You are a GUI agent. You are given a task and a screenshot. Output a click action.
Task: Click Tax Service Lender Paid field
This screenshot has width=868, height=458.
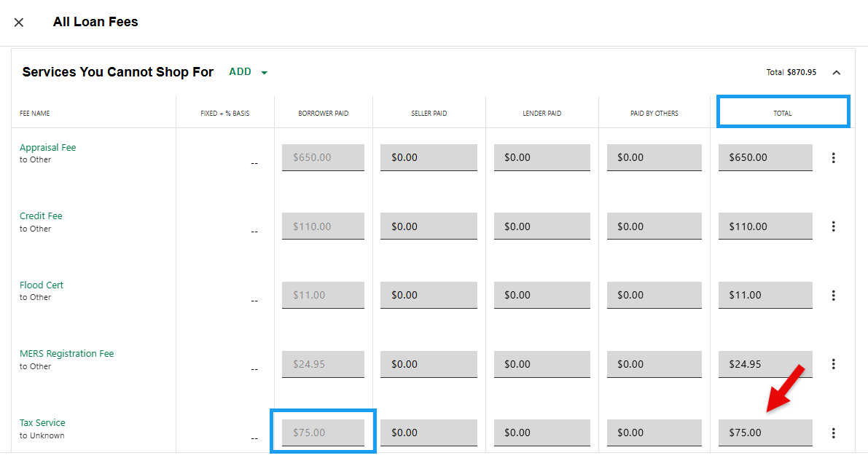(x=542, y=433)
